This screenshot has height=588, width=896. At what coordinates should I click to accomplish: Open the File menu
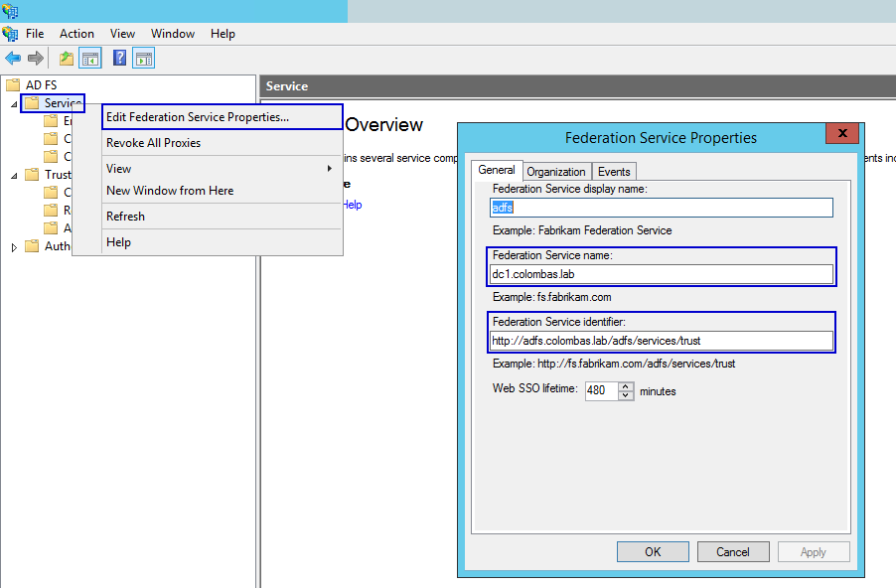pos(35,34)
